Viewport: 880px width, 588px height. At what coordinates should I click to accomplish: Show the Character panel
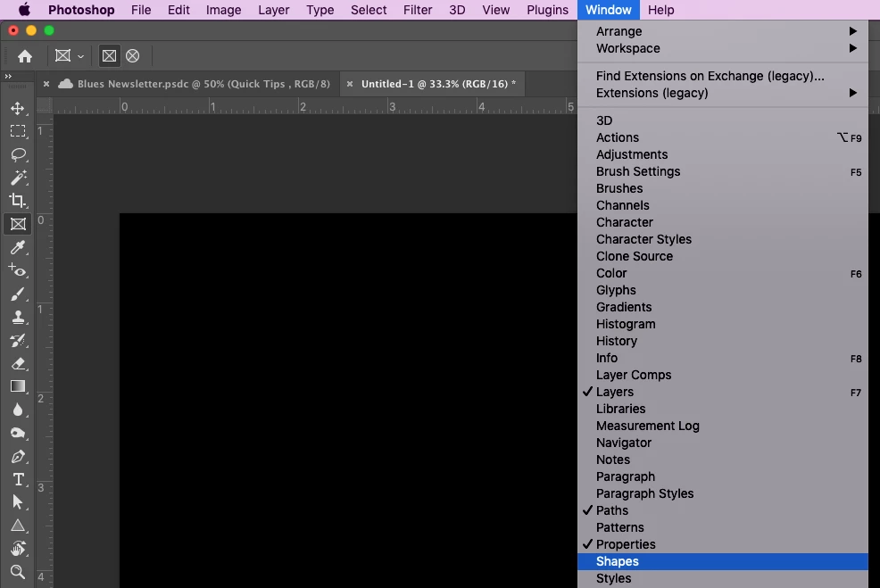723,223
